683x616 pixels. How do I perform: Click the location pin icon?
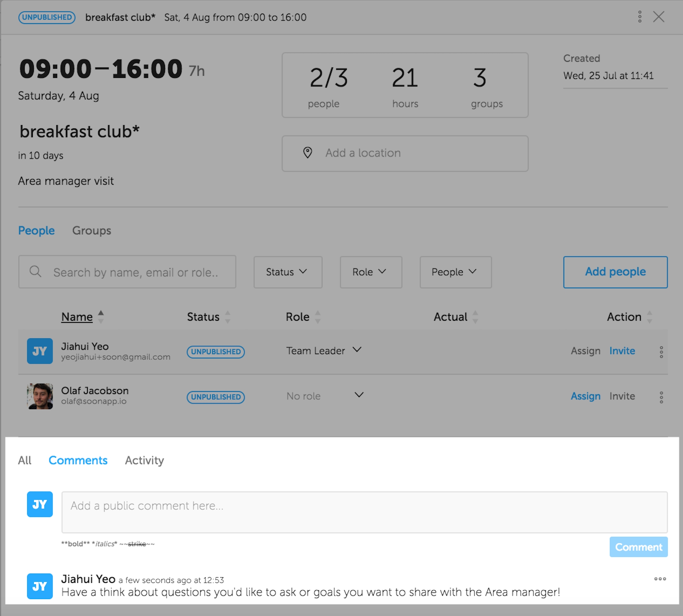pyautogui.click(x=308, y=153)
